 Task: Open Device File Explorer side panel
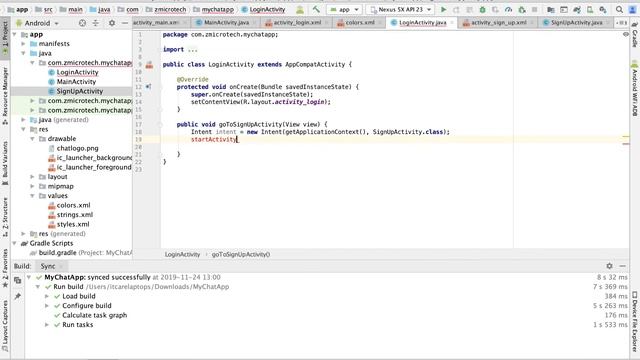click(x=635, y=321)
